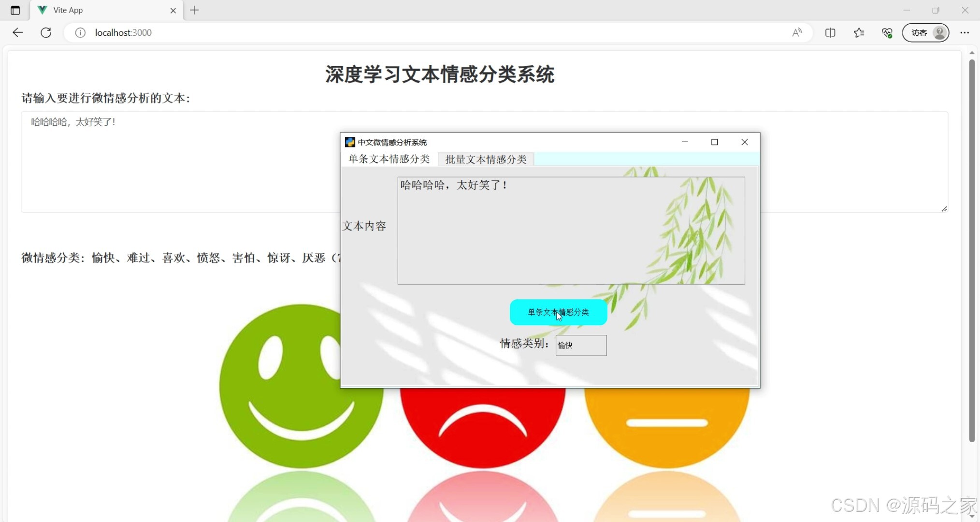Open browser favorites star icon
Image resolution: width=980 pixels, height=522 pixels.
click(859, 32)
